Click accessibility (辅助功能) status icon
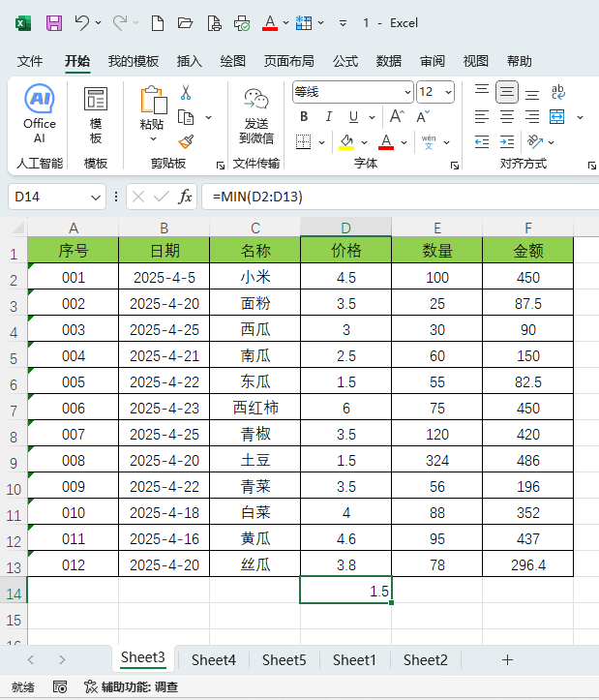Viewport: 599px width, 700px height. click(x=91, y=686)
